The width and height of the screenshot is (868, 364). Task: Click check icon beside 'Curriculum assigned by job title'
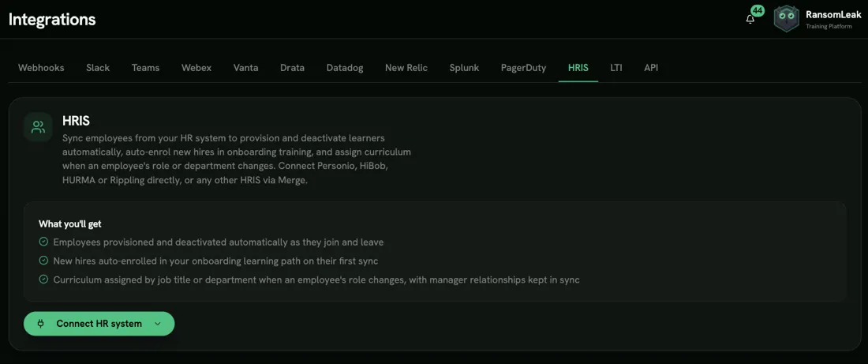43,280
